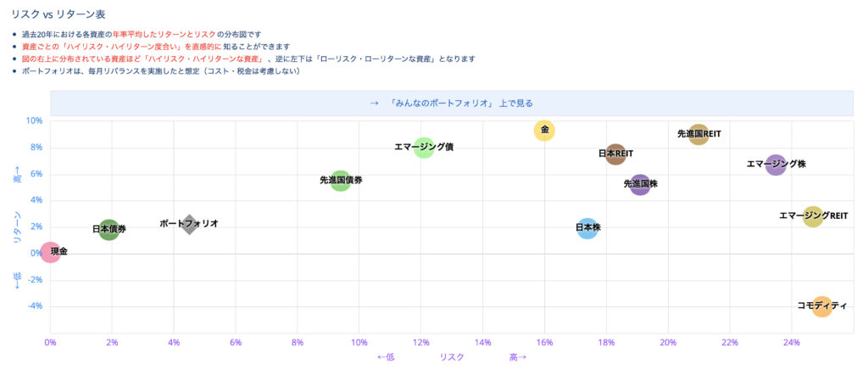Select the 先進国債券 green circle
868x387 pixels.
[x=340, y=181]
